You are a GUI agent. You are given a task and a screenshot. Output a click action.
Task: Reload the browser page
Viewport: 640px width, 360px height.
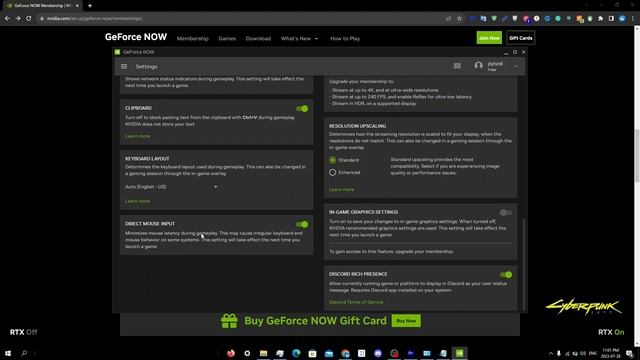tap(29, 18)
